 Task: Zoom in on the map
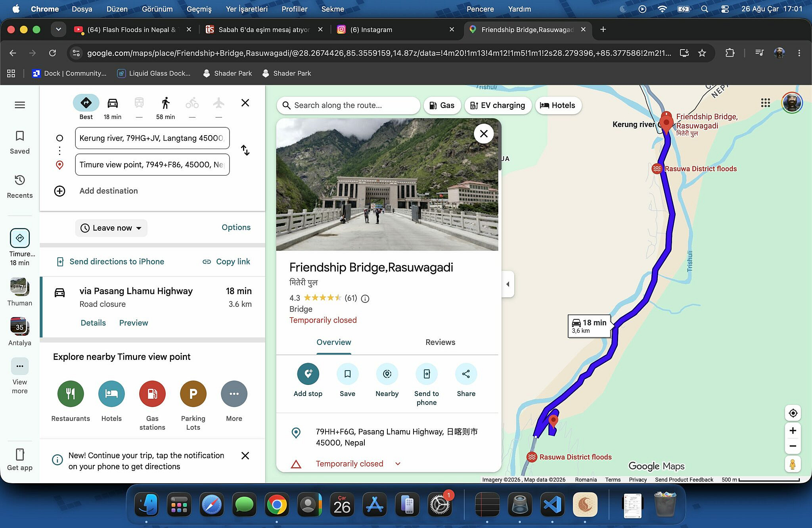point(793,431)
